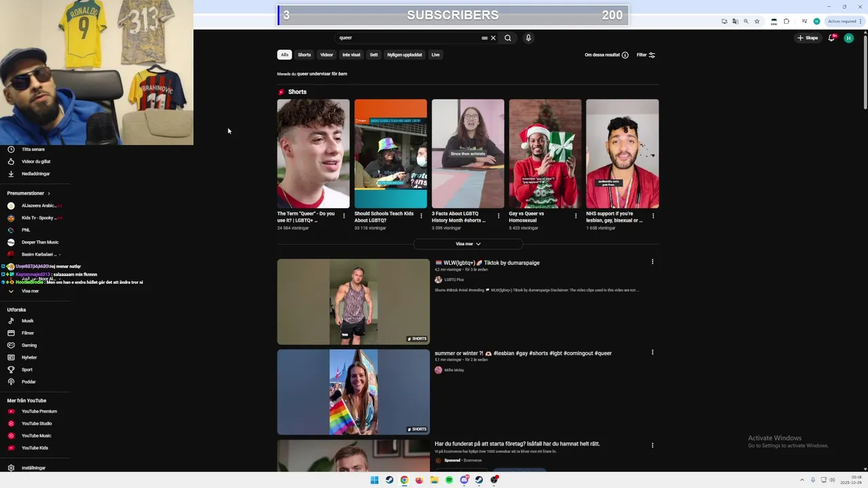
Task: Select the 'Shorts' filter chip
Action: [304, 55]
